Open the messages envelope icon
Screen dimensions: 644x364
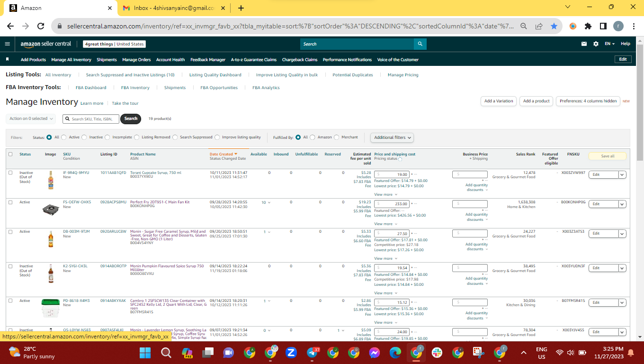[584, 44]
